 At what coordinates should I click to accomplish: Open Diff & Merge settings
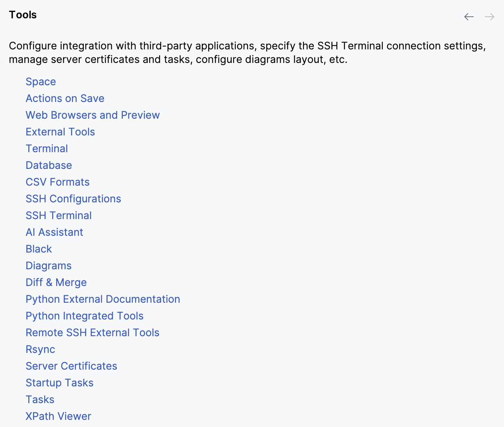coord(56,282)
